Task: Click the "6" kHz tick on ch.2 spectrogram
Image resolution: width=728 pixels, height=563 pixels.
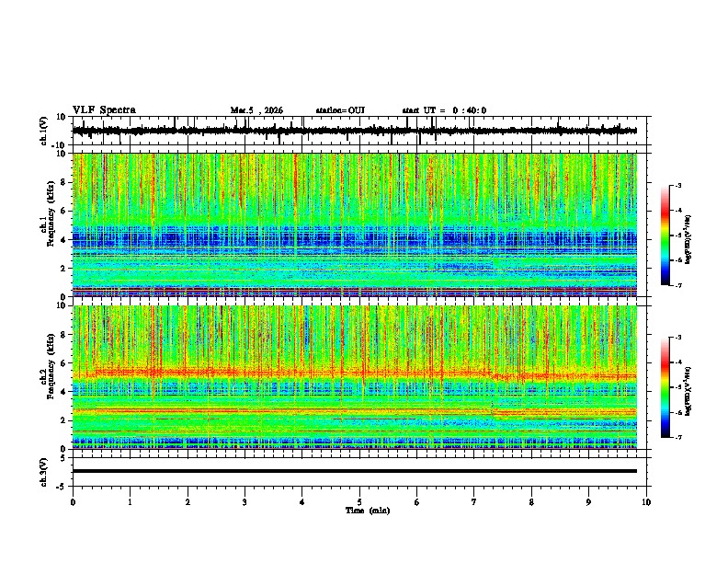Action: tap(65, 362)
